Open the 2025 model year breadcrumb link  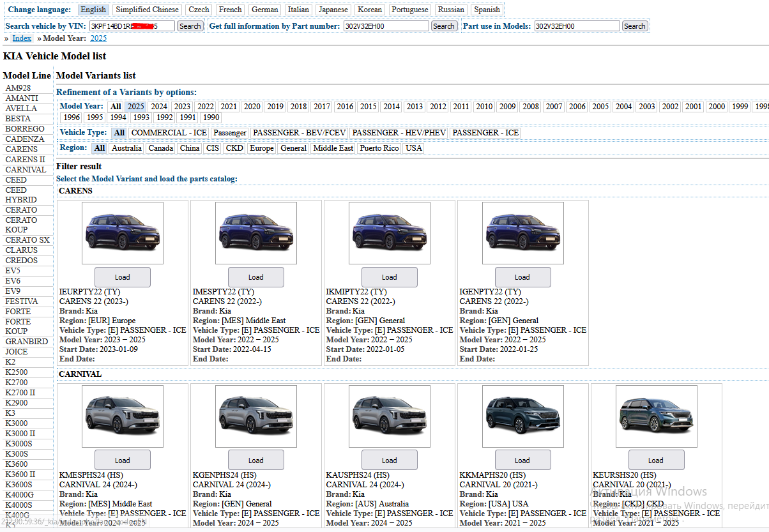[x=98, y=38]
